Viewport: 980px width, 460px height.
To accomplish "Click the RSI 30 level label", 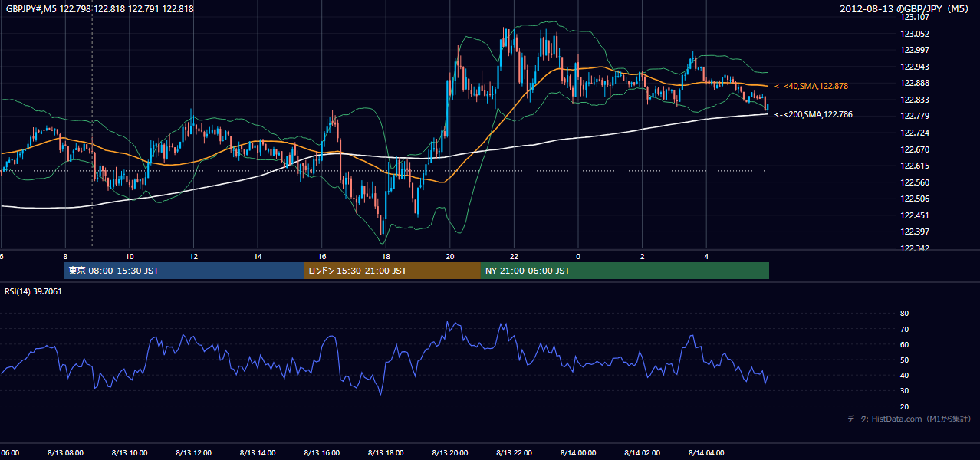I will point(904,391).
